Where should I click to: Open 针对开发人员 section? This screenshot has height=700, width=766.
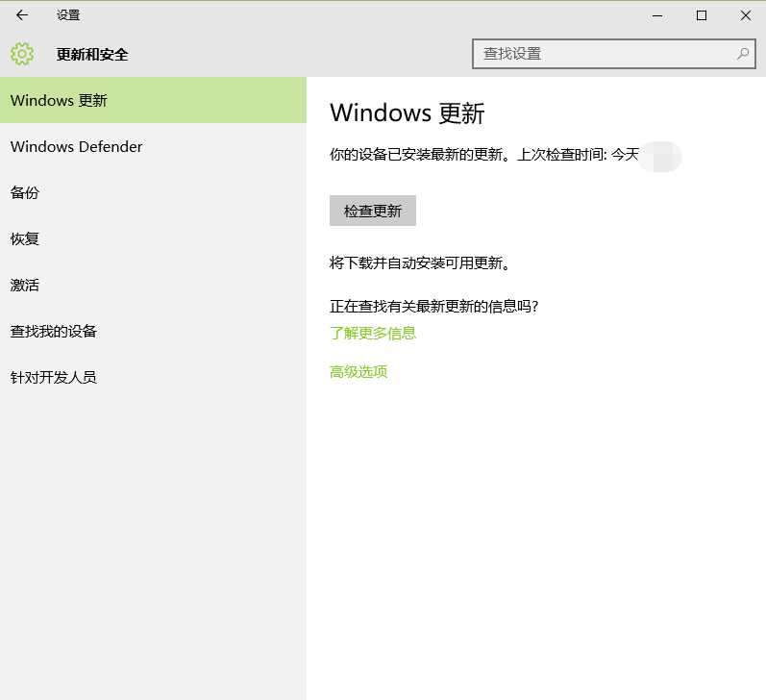click(x=153, y=377)
